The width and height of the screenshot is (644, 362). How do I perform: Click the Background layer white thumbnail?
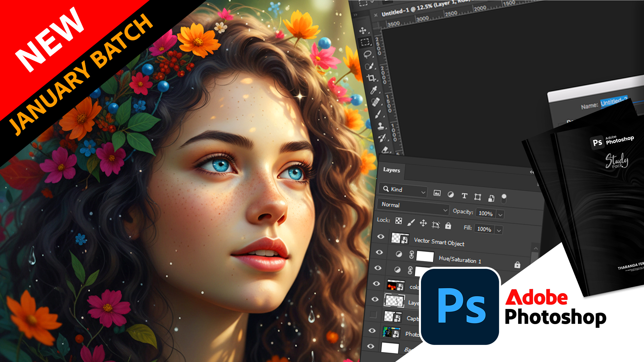[x=390, y=348]
